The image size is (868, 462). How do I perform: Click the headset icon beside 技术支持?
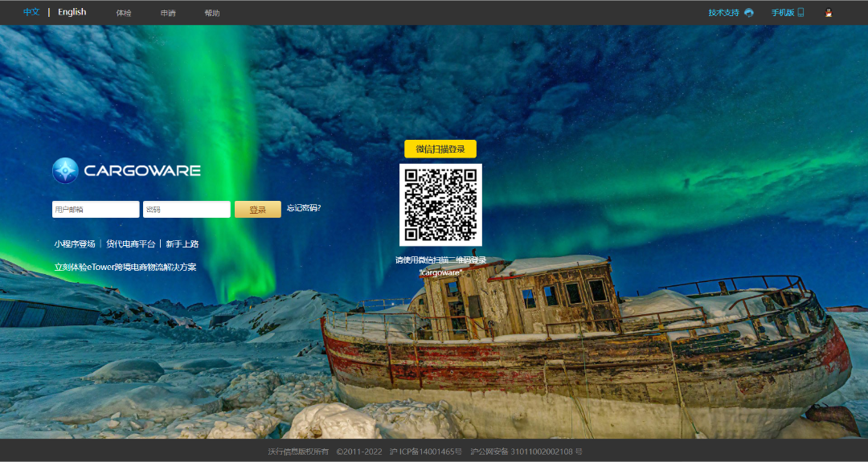tap(749, 13)
